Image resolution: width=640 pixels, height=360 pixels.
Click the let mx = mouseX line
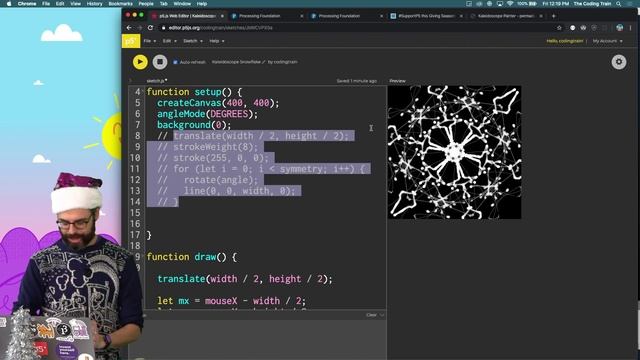tap(231, 301)
